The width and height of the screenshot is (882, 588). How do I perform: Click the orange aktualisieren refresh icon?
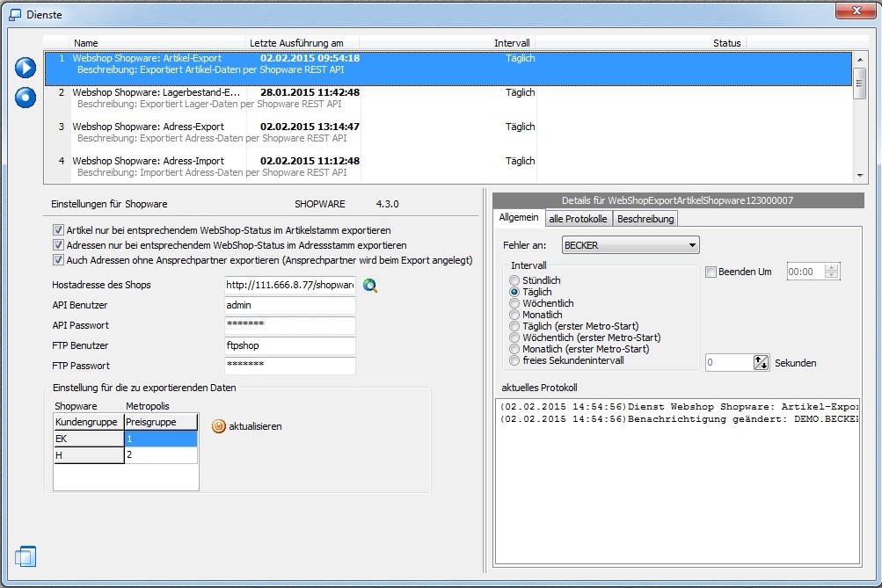pos(219,426)
